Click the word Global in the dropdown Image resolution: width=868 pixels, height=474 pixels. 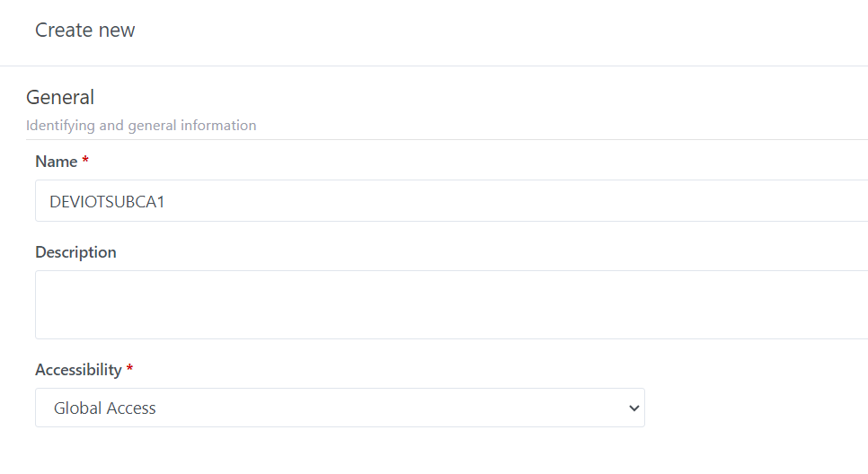75,408
